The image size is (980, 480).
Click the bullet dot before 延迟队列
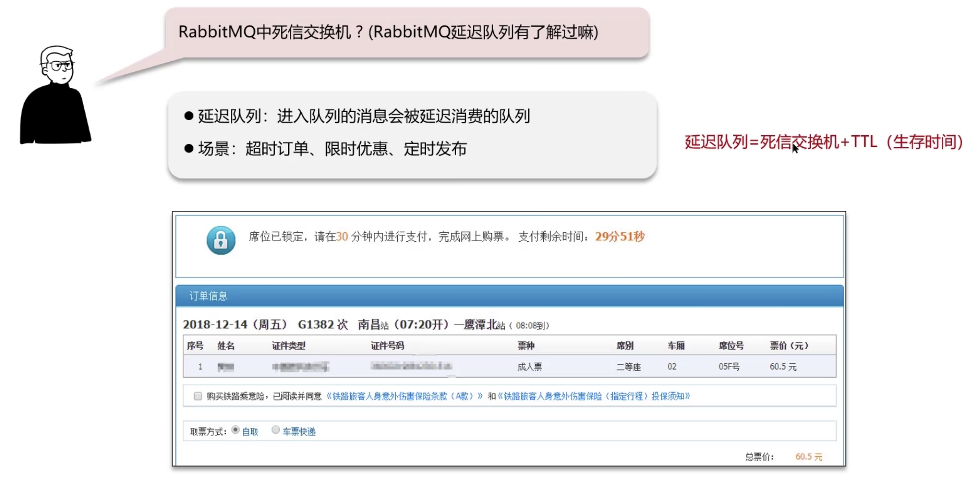click(x=189, y=116)
